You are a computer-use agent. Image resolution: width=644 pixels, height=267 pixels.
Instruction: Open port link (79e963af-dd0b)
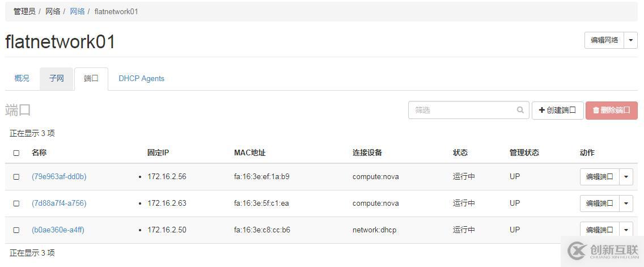click(x=59, y=177)
